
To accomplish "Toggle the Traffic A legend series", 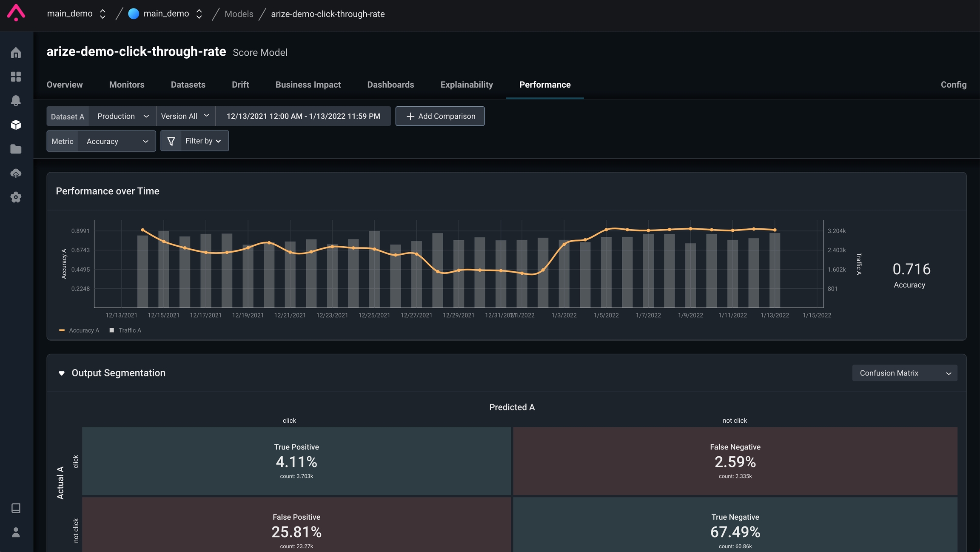I will [x=125, y=330].
